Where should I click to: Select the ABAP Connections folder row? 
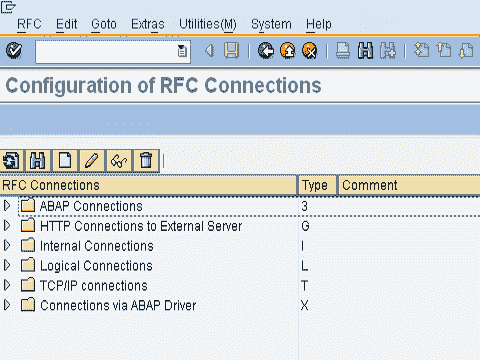91,206
